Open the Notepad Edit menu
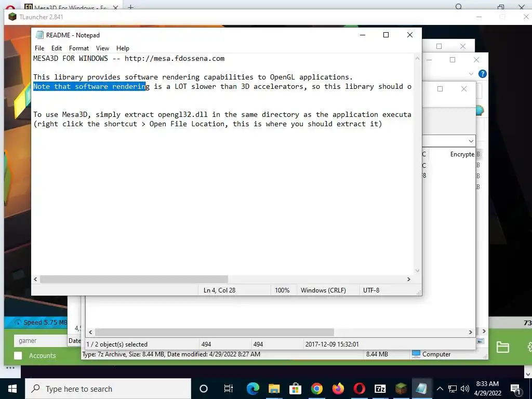 coord(56,48)
